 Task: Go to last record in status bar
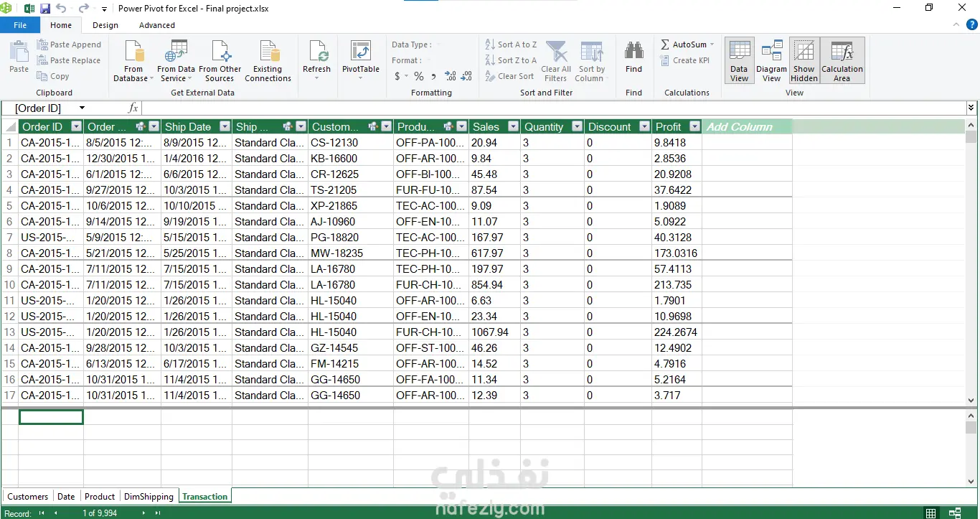158,513
